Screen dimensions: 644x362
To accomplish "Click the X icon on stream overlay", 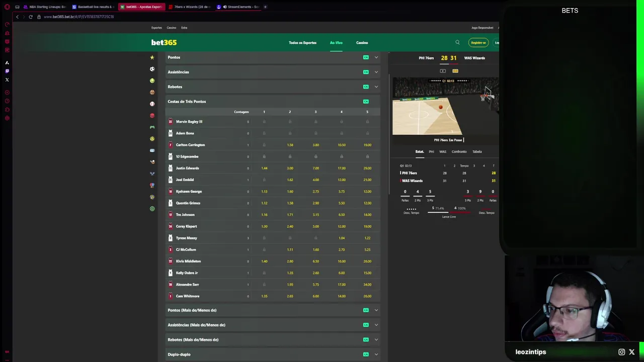I will point(632,352).
